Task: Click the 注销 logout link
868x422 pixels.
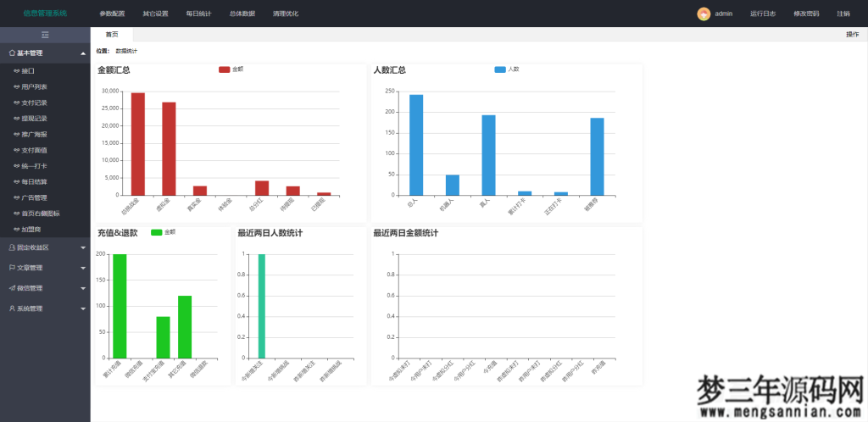Action: pos(843,14)
